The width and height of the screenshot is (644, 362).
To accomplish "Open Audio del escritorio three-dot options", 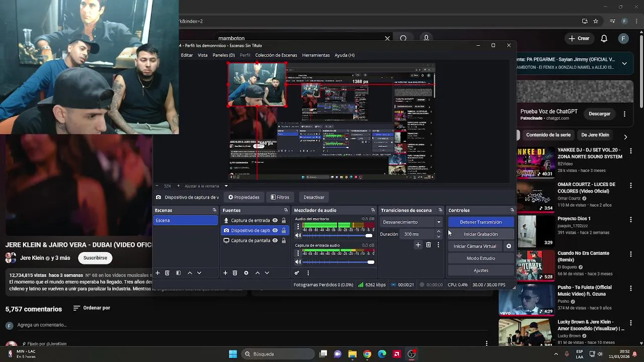I will pos(298,227).
